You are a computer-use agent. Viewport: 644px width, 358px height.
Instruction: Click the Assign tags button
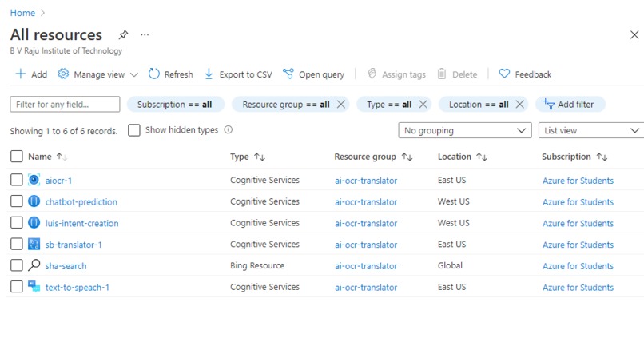click(x=396, y=74)
